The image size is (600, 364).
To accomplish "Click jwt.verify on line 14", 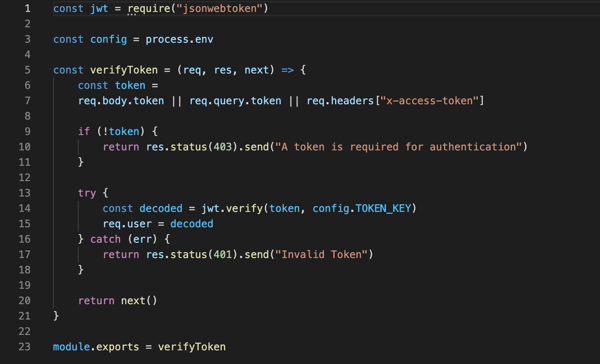I will tap(232, 208).
